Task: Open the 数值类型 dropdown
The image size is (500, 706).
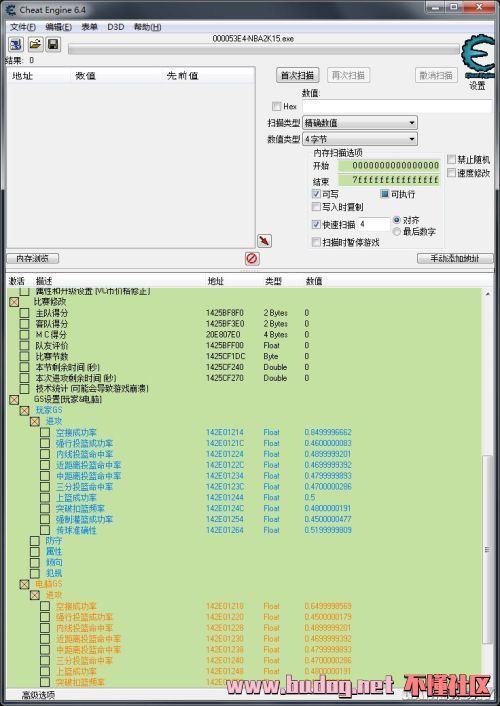Action: pyautogui.click(x=360, y=139)
